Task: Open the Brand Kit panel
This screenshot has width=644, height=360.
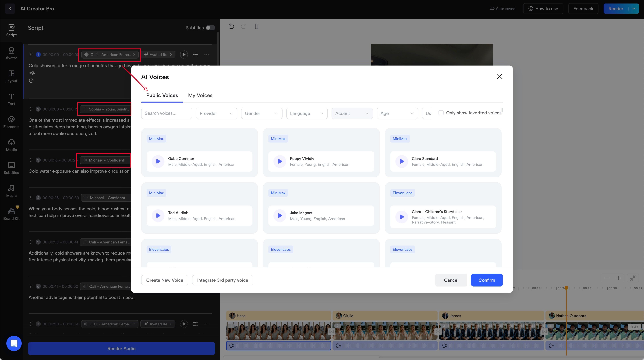Action: (x=11, y=214)
